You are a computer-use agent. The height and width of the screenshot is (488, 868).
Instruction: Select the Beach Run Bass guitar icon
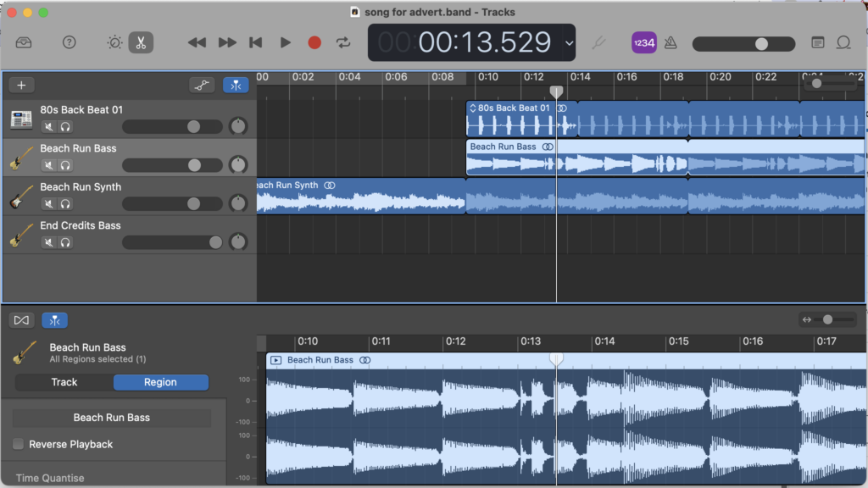(x=21, y=158)
